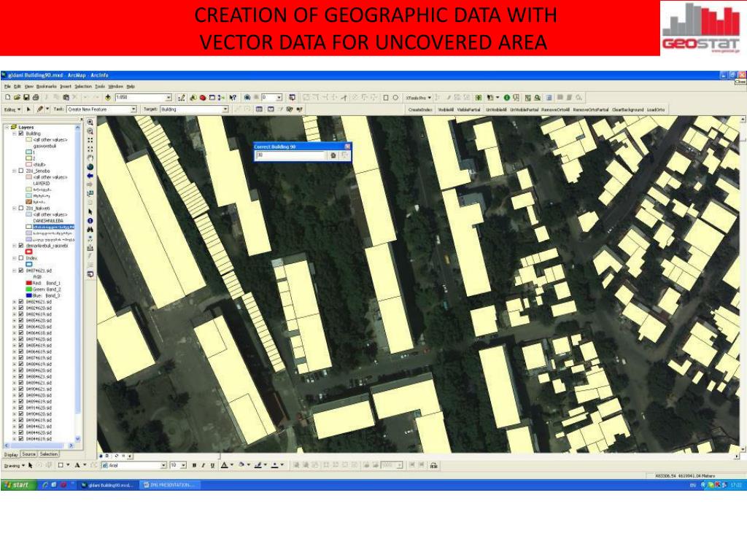Fixed Zoom In arrows icon

[90, 141]
